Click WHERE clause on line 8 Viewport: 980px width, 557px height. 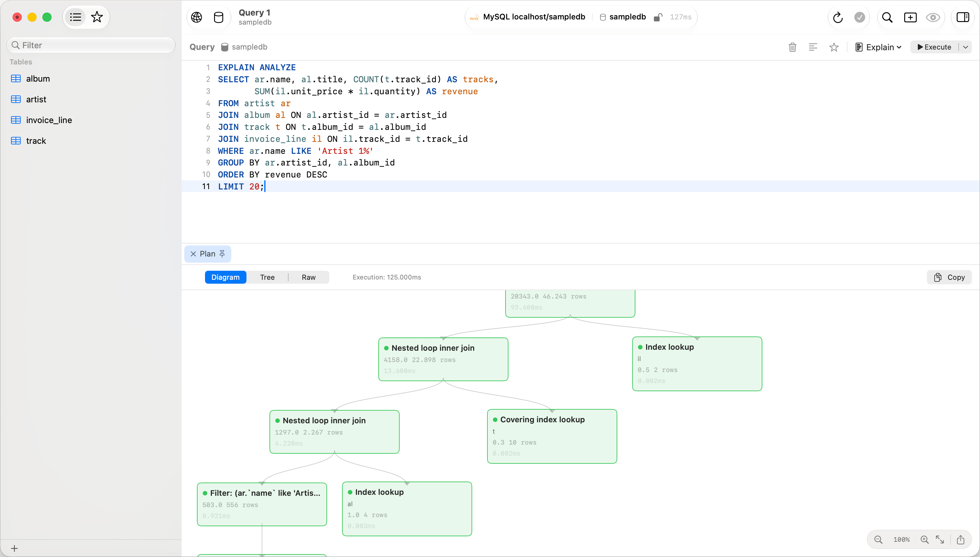(295, 151)
